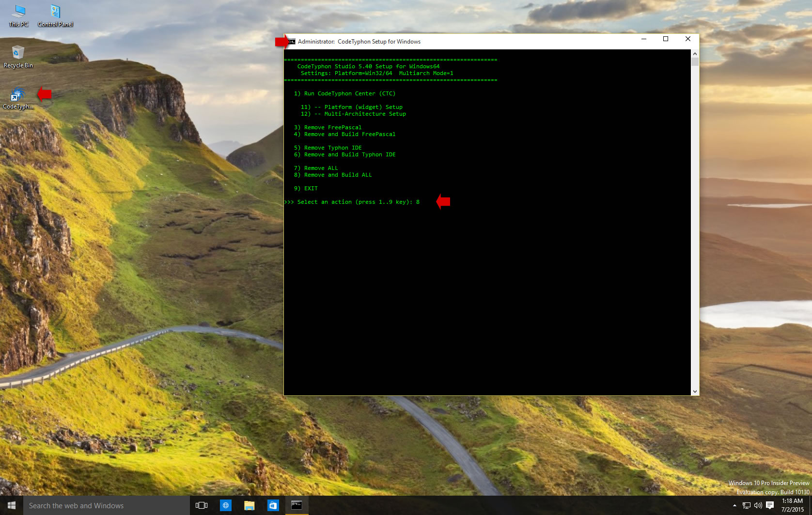
Task: Click the 'CodeTyphon Studio 5.40 Setup' header line
Action: [368, 66]
